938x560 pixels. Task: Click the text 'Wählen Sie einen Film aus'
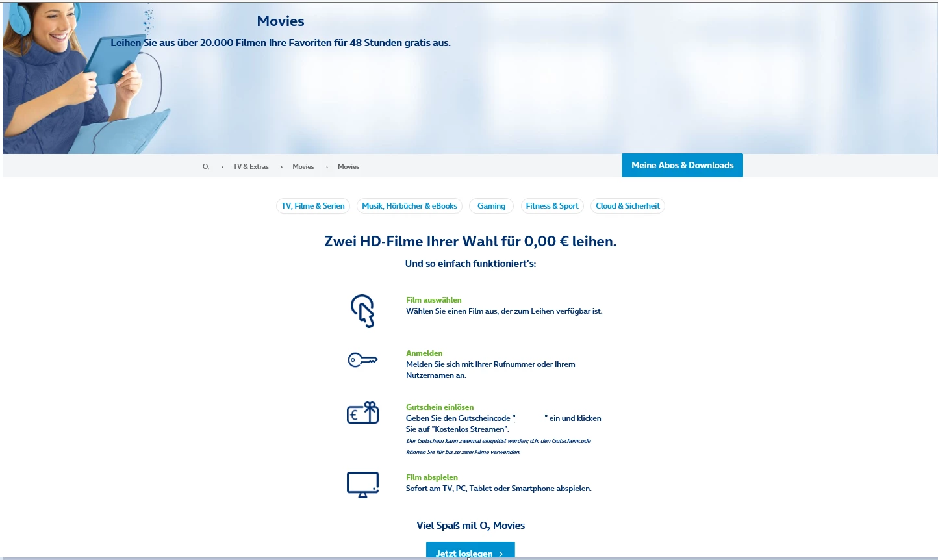pyautogui.click(x=504, y=311)
